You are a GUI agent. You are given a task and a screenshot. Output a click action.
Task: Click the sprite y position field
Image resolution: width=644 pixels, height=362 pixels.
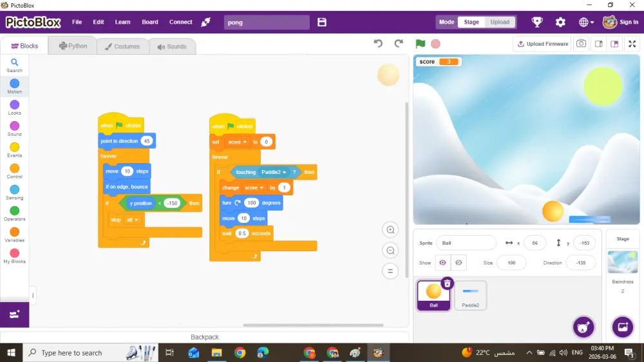point(584,243)
